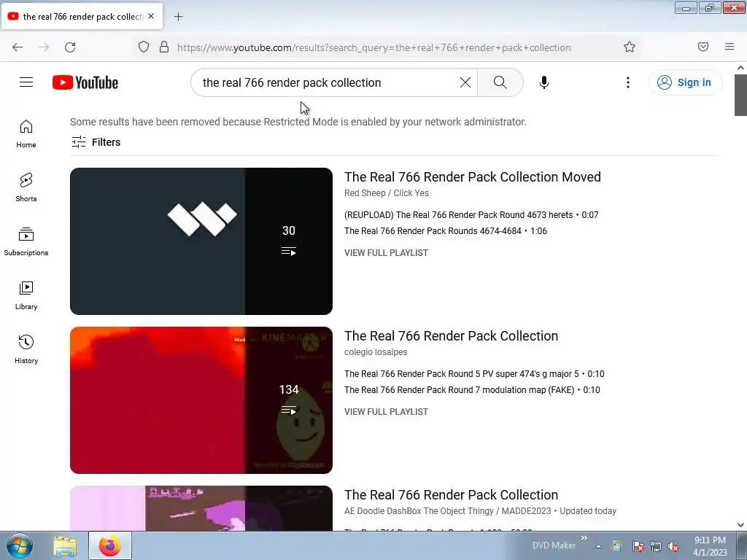Click Firefox taskbar button
The image size is (747, 560).
pos(110,546)
